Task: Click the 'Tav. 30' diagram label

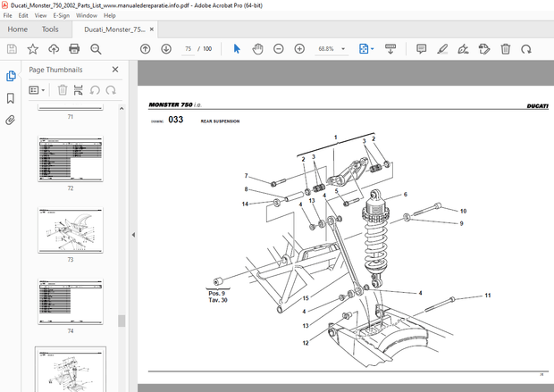Action: pyautogui.click(x=218, y=300)
